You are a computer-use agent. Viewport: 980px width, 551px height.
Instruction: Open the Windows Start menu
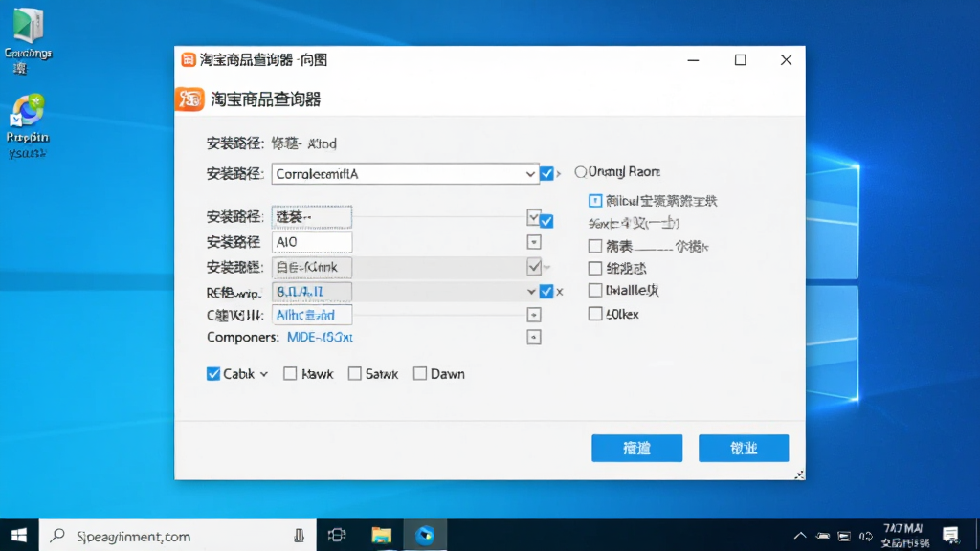coord(19,536)
